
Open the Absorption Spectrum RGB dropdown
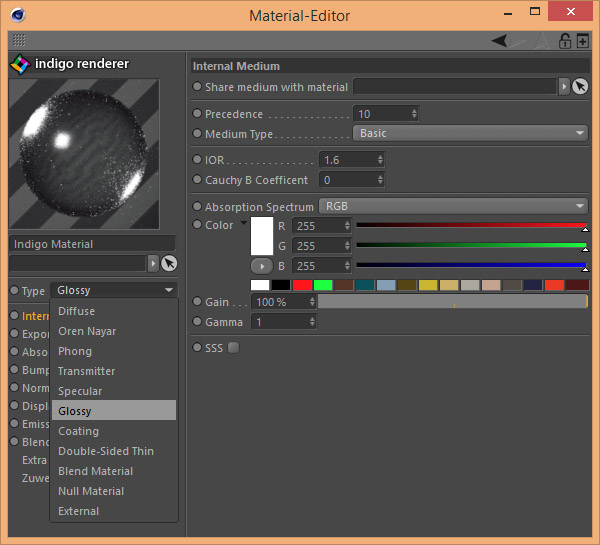pos(452,206)
